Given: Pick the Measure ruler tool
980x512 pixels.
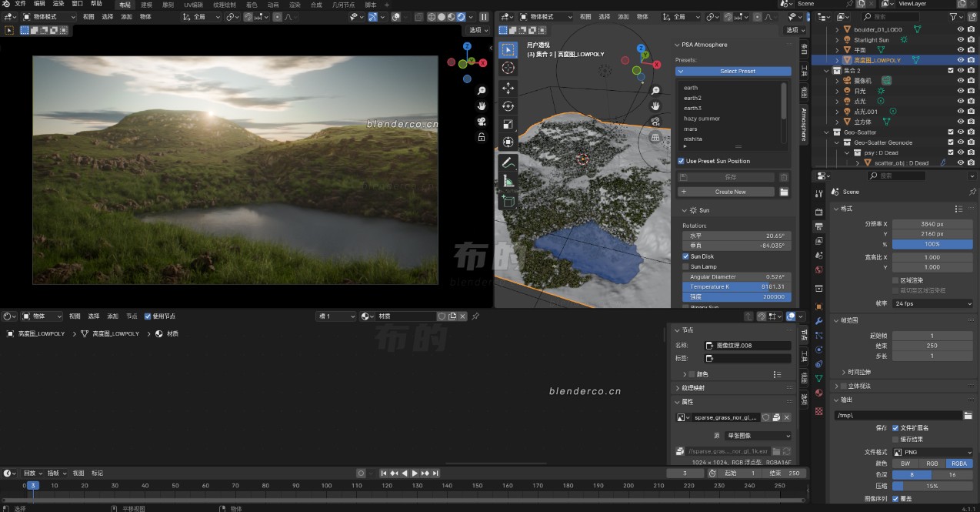Looking at the screenshot, I should [508, 181].
